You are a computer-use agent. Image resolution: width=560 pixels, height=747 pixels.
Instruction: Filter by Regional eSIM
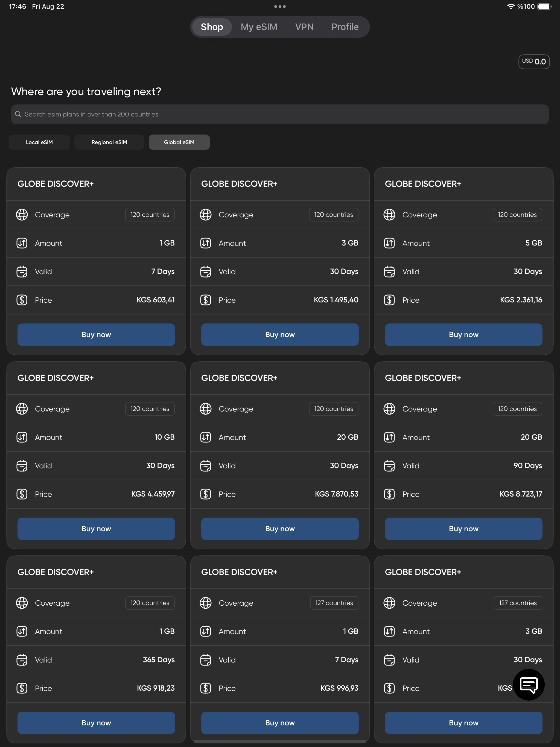point(109,142)
